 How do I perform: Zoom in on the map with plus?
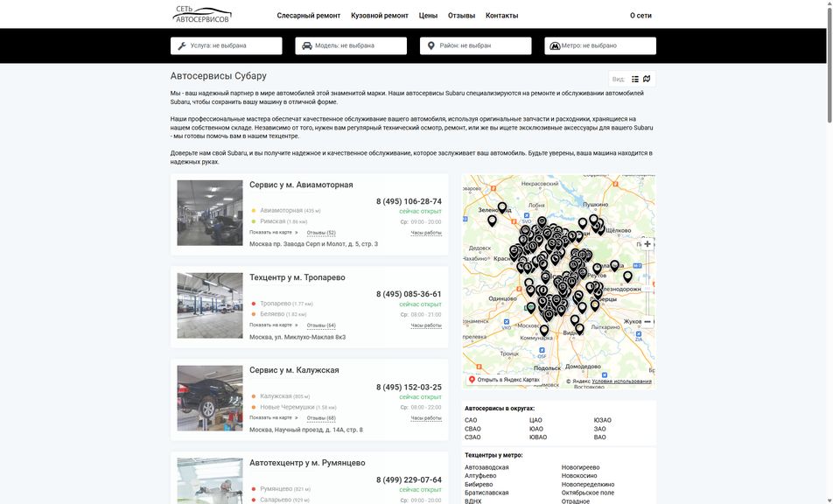point(647,244)
